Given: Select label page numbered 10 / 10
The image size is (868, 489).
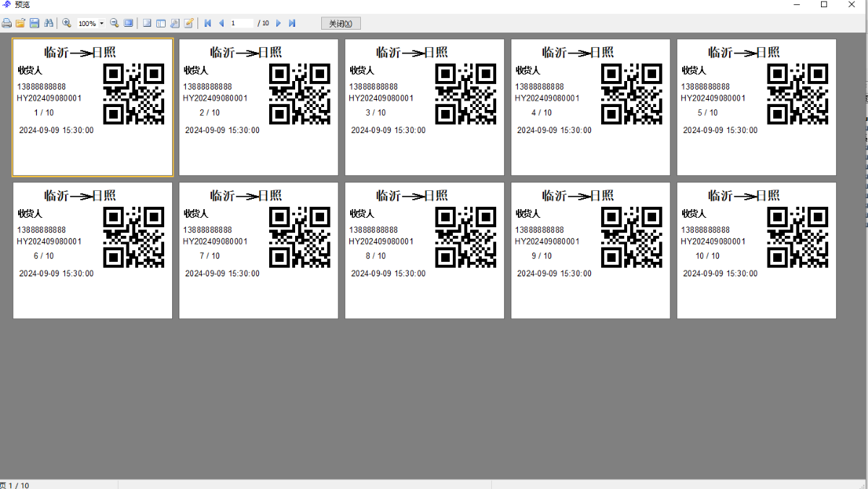Looking at the screenshot, I should pos(757,250).
